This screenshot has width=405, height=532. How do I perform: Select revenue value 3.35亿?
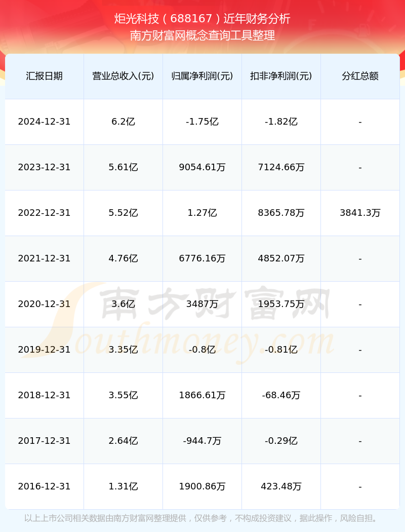tap(123, 350)
